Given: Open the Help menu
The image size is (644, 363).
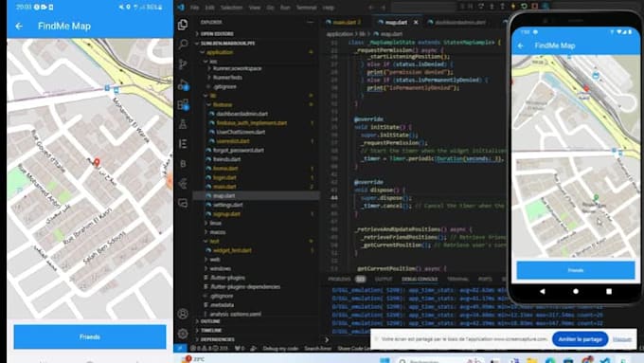Looking at the screenshot, I should pos(329,8).
